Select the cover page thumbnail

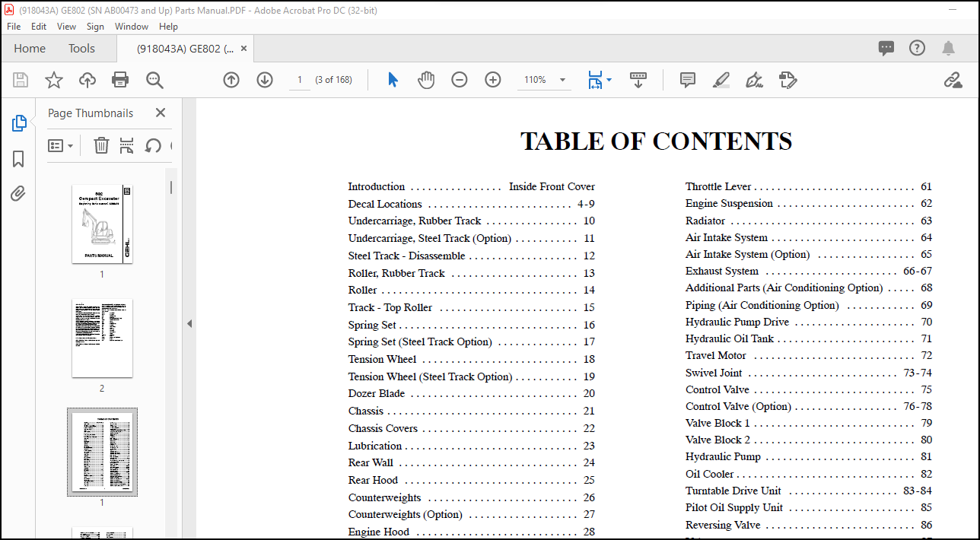pyautogui.click(x=102, y=224)
